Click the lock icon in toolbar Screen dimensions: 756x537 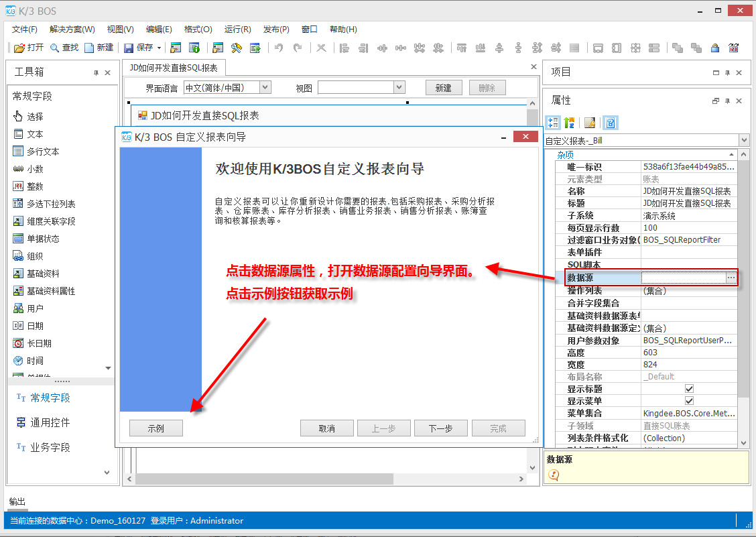coord(715,48)
